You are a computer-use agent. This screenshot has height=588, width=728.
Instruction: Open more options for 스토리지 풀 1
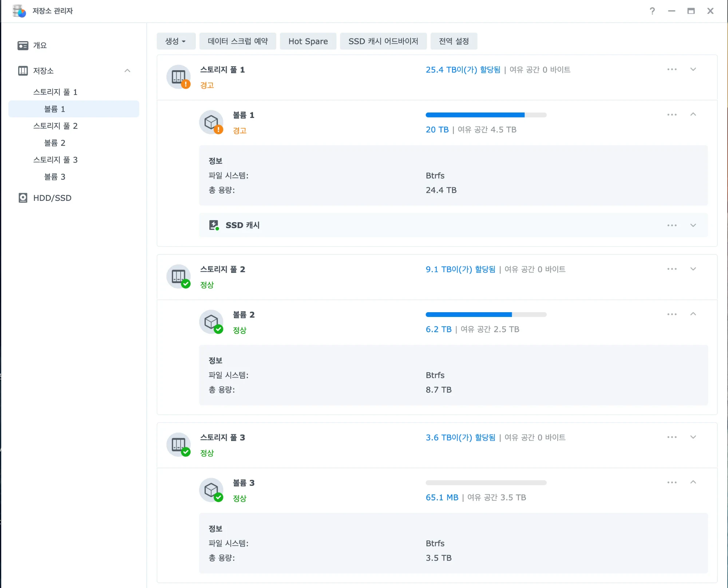(x=672, y=69)
